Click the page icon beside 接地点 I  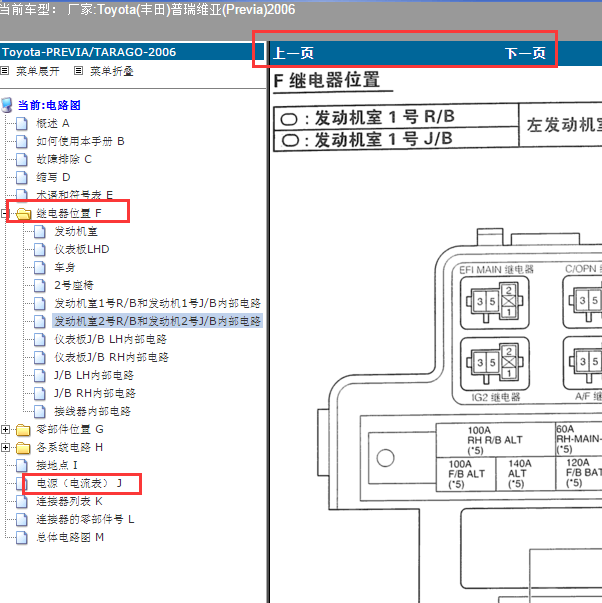(22, 466)
